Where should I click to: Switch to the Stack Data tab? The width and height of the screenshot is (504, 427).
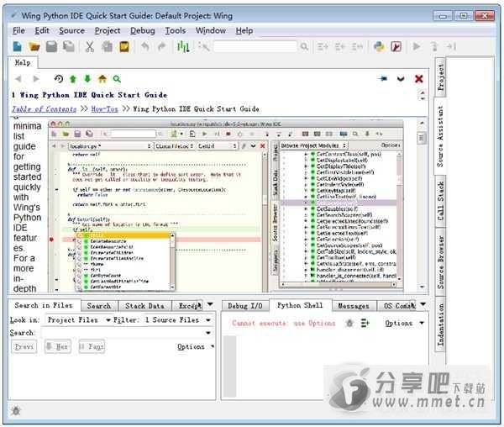pos(144,306)
